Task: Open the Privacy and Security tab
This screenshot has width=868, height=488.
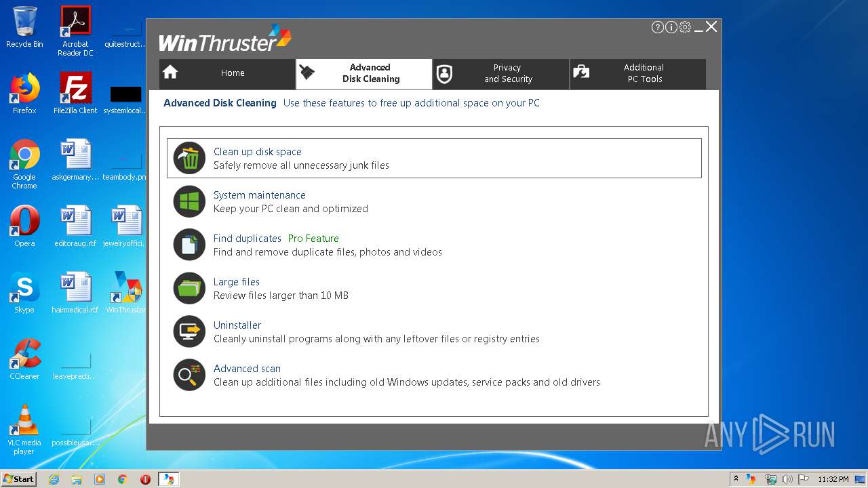Action: tap(501, 74)
